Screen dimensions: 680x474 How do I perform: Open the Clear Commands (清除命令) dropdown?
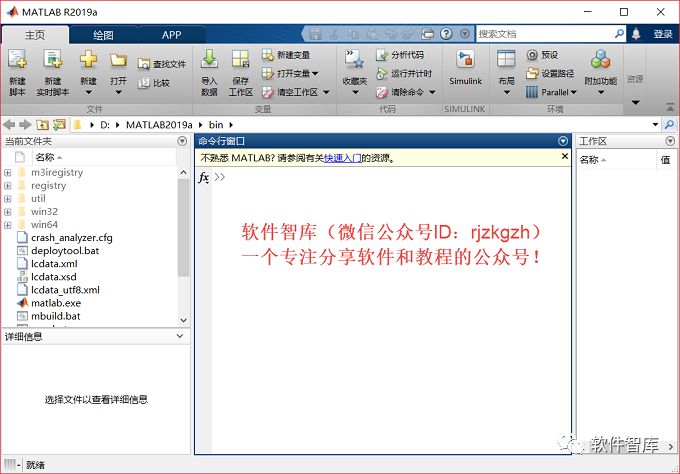coord(432,92)
